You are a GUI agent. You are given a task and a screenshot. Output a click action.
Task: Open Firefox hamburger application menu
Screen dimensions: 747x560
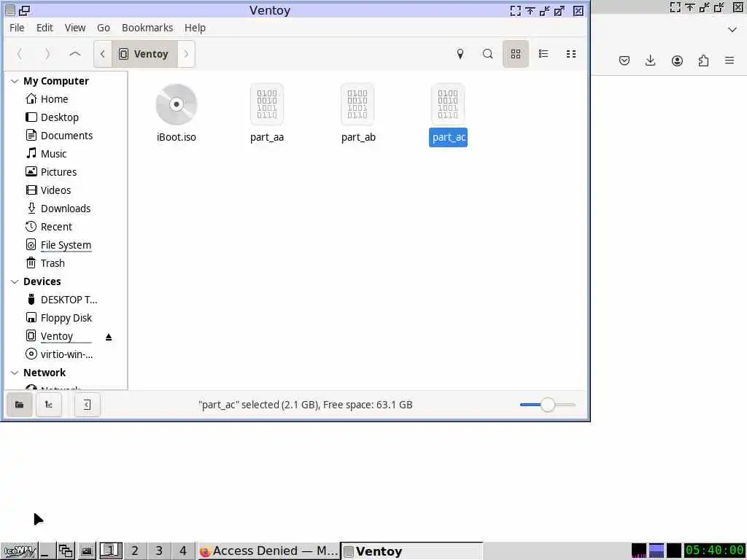click(729, 61)
